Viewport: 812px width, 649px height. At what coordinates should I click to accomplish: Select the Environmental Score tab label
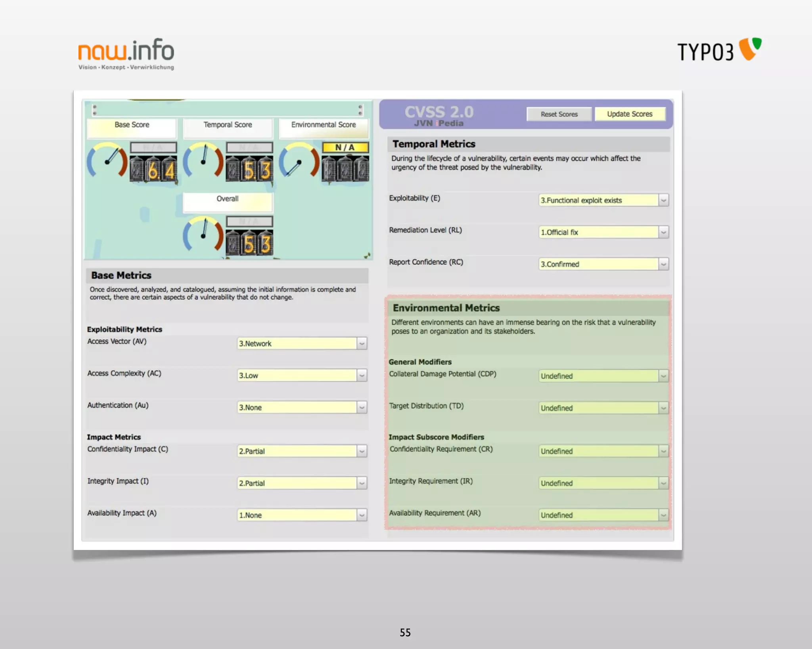tap(324, 125)
